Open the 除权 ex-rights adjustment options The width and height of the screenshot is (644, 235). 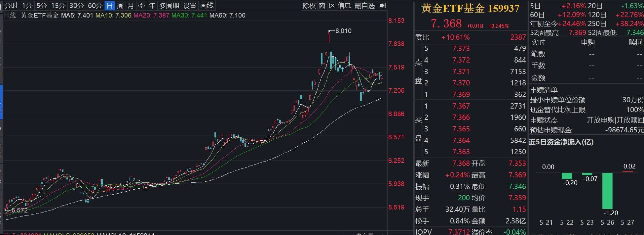[x=309, y=6]
